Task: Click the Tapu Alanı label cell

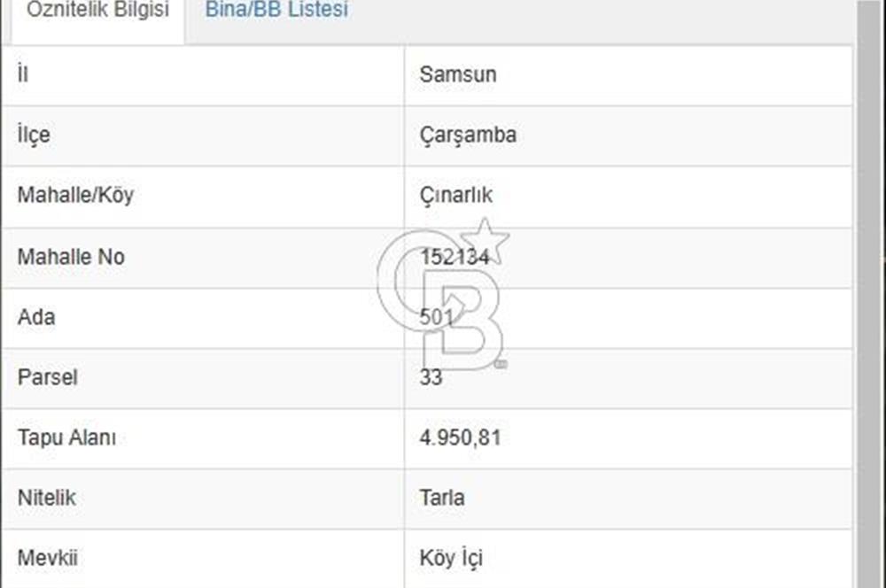Action: (203, 438)
